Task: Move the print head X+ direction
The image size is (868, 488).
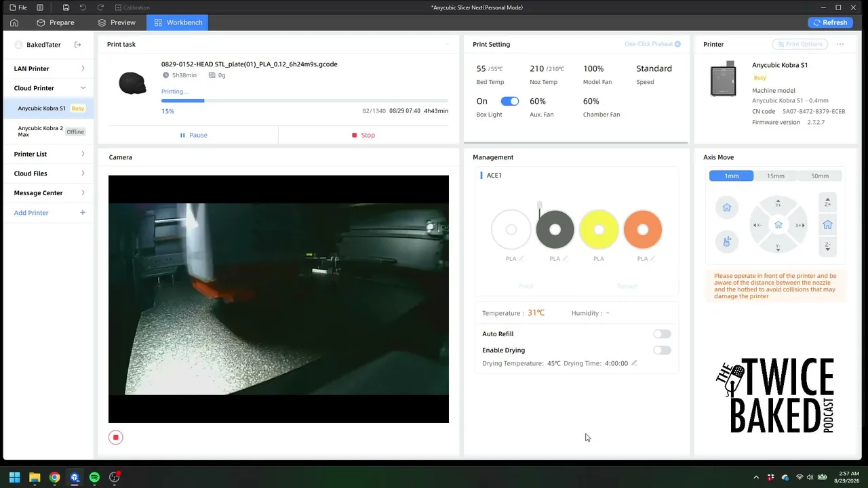Action: point(800,225)
